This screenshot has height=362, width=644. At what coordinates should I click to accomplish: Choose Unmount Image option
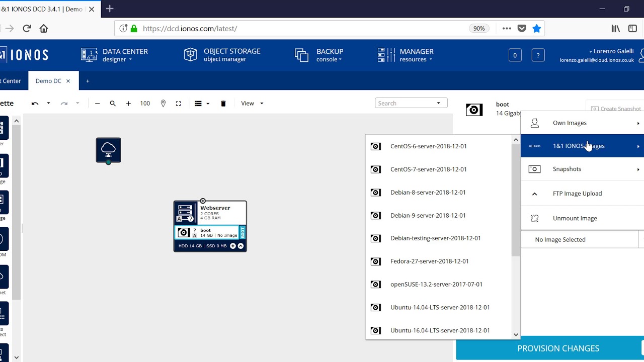[583, 219]
